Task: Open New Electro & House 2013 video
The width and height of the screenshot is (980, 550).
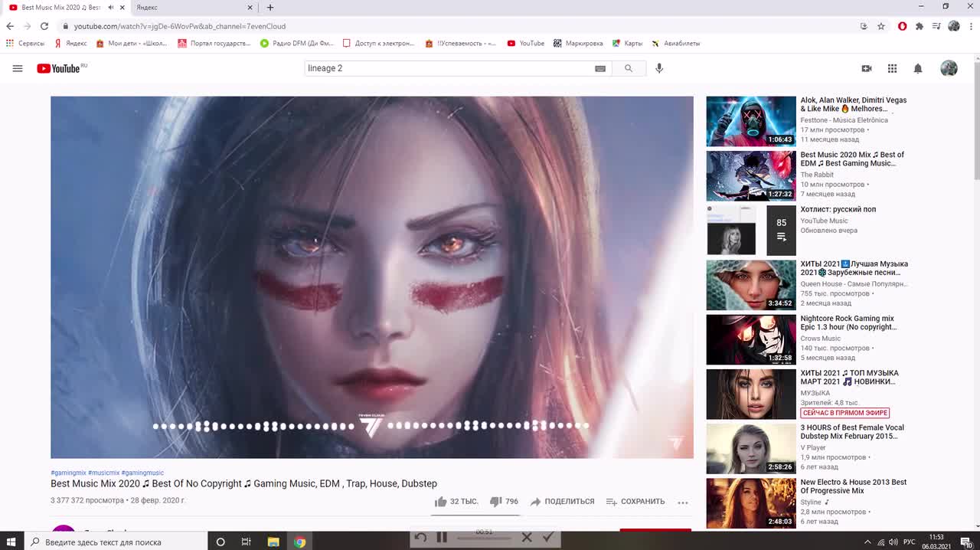Action: coord(751,503)
